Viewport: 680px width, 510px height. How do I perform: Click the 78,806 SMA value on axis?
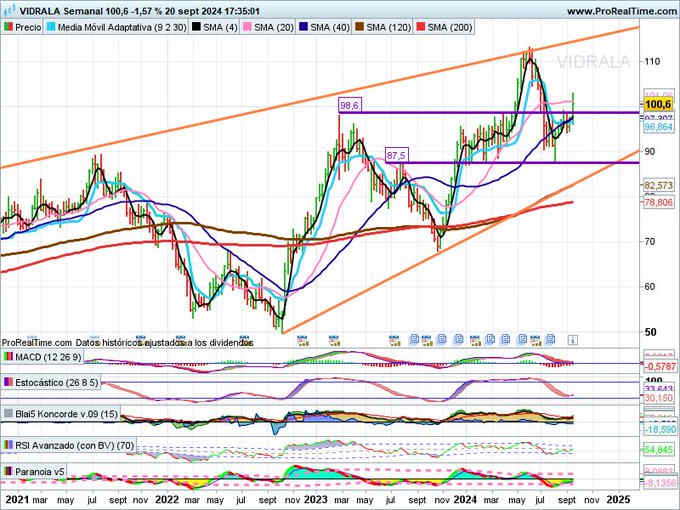658,203
